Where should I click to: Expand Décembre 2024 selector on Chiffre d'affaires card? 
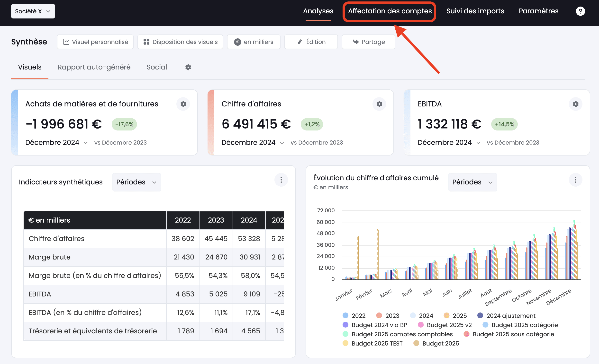point(253,142)
